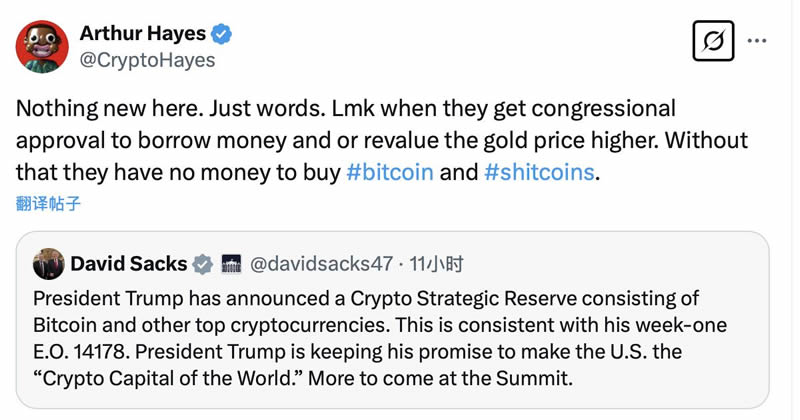Click the government affiliation badge beside David Sacks
The height and width of the screenshot is (420, 800).
click(x=230, y=265)
